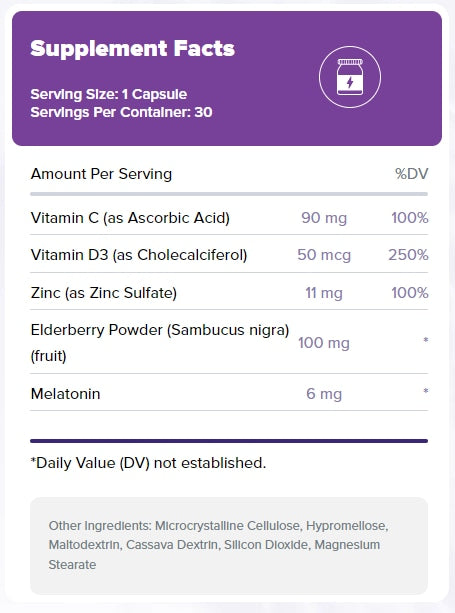Select the Zinc (as Zinc Sulfate) row
Image resolution: width=455 pixels, height=613 pixels.
(229, 292)
